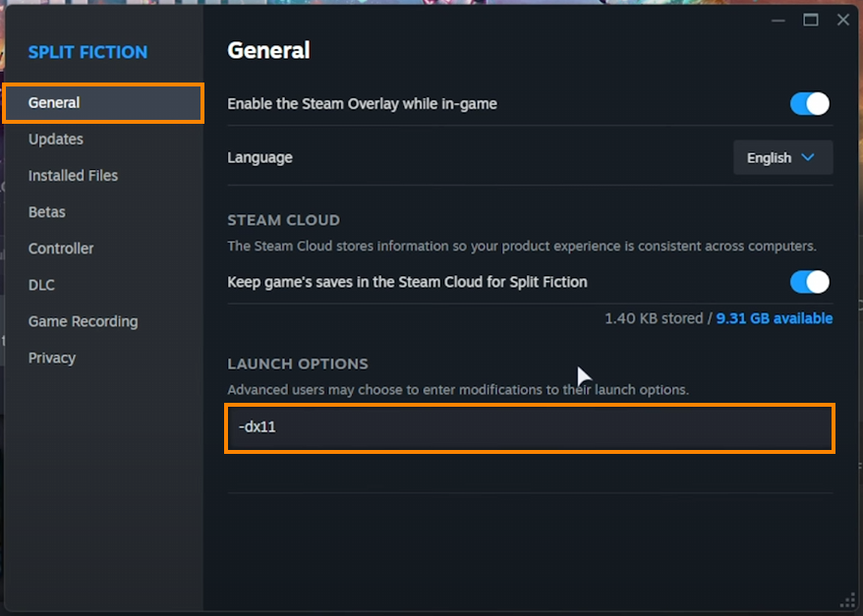863x616 pixels.
Task: Switch to the Updates section
Action: click(56, 140)
